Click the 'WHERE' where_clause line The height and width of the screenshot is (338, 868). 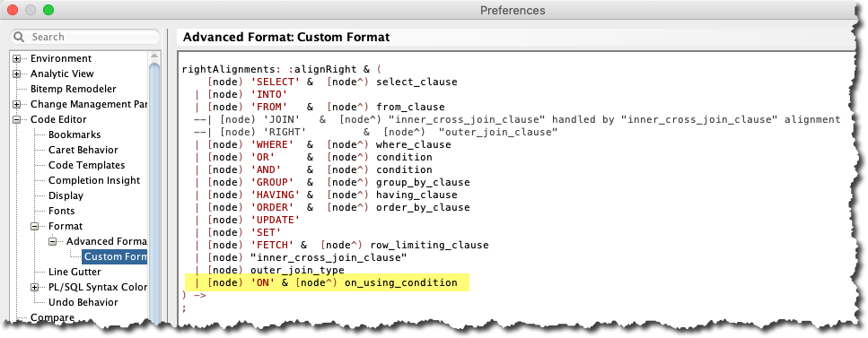(x=323, y=145)
